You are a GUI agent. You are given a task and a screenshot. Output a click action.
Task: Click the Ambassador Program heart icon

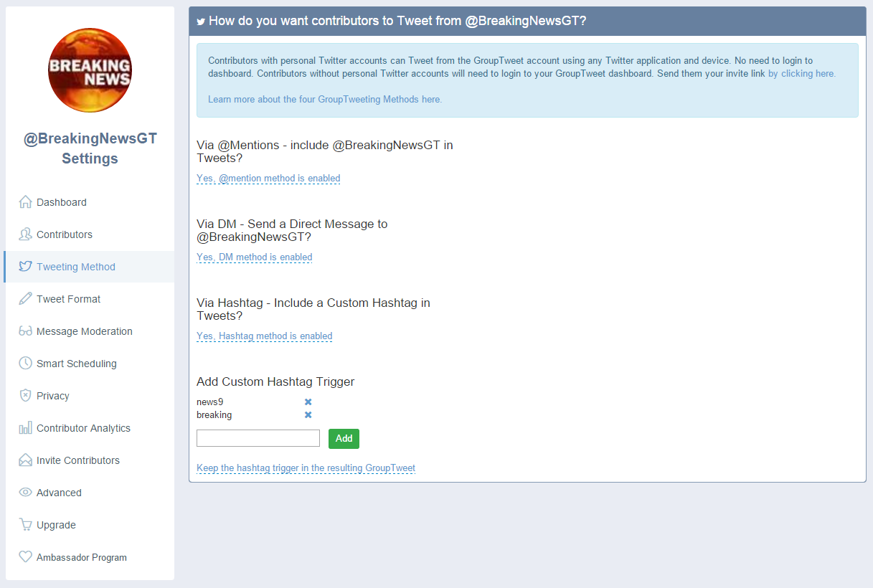tap(25, 556)
